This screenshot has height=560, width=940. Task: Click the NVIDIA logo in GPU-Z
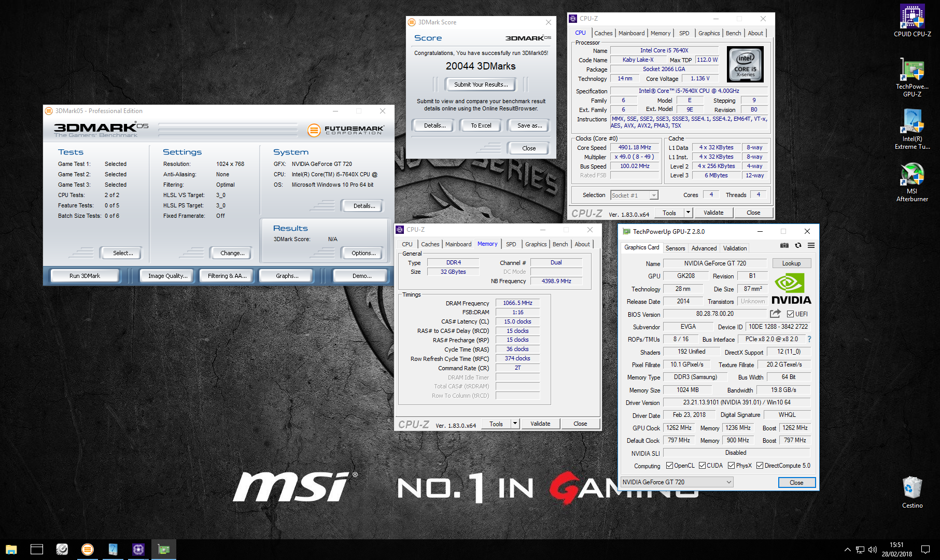[x=791, y=289]
